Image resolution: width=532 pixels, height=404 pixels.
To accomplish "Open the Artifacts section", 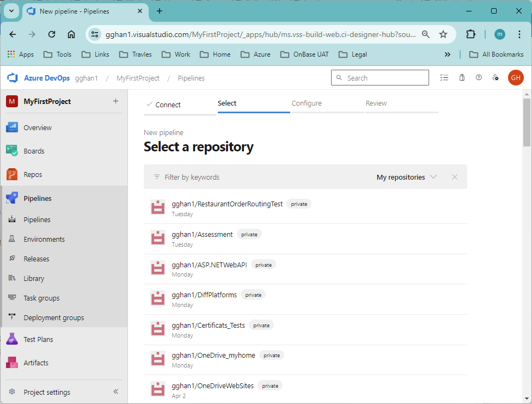I will 36,363.
